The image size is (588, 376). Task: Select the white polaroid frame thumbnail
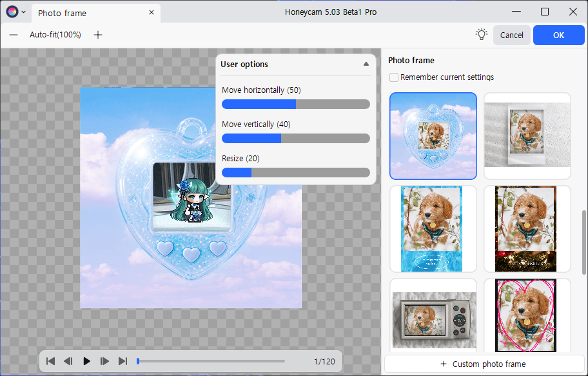527,136
